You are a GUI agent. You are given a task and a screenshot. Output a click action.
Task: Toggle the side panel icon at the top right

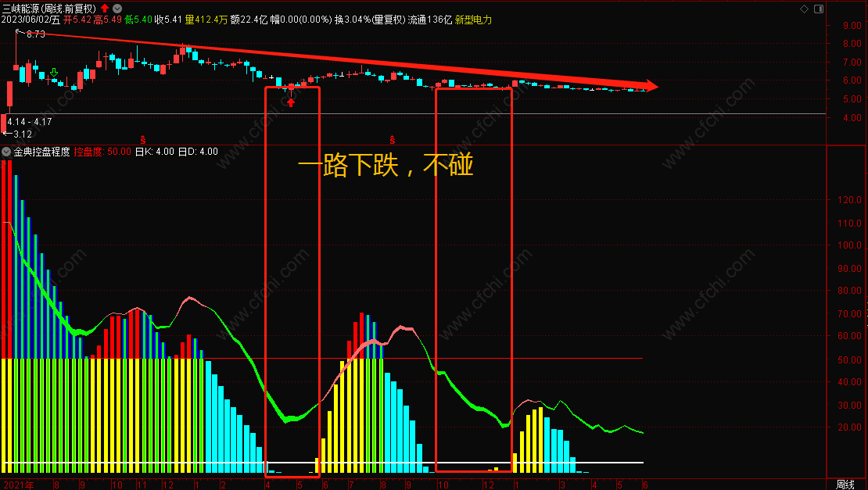click(819, 9)
